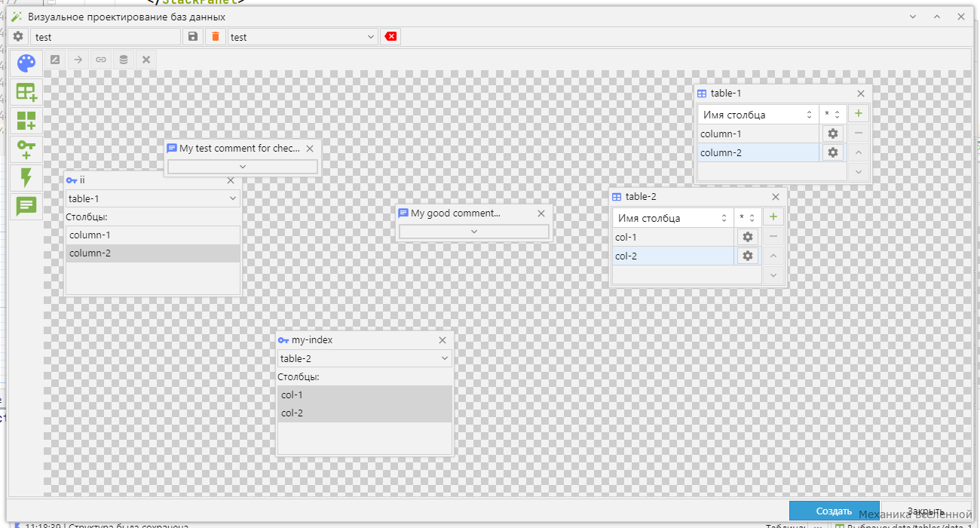This screenshot has width=980, height=528.
Task: Click the table-1 panel title
Action: point(726,94)
